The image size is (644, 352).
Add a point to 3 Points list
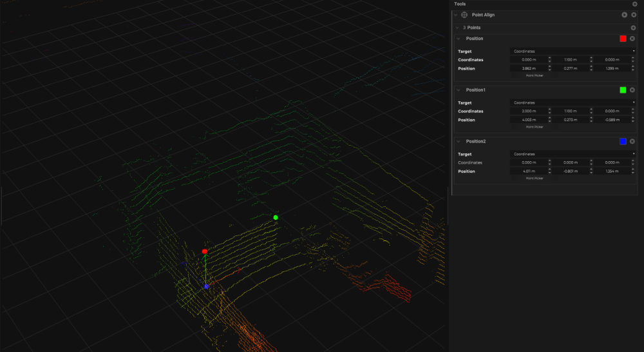[633, 28]
